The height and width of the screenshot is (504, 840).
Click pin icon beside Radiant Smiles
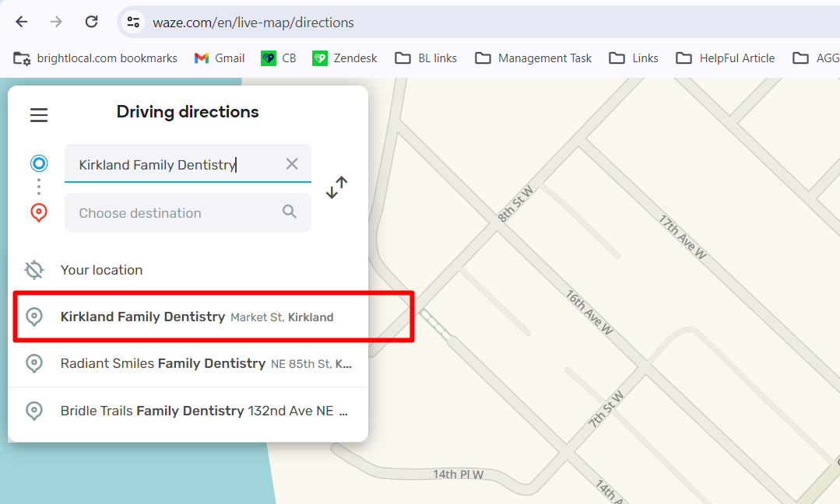[x=34, y=364]
